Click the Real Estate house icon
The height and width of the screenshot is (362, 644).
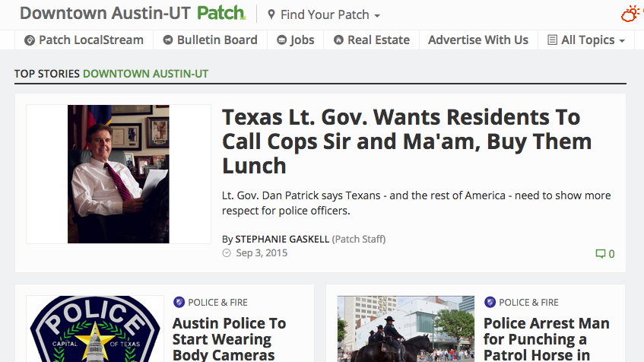338,40
